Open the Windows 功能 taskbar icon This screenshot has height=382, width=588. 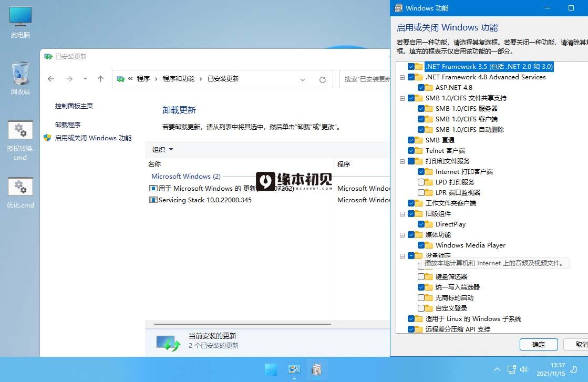[317, 369]
